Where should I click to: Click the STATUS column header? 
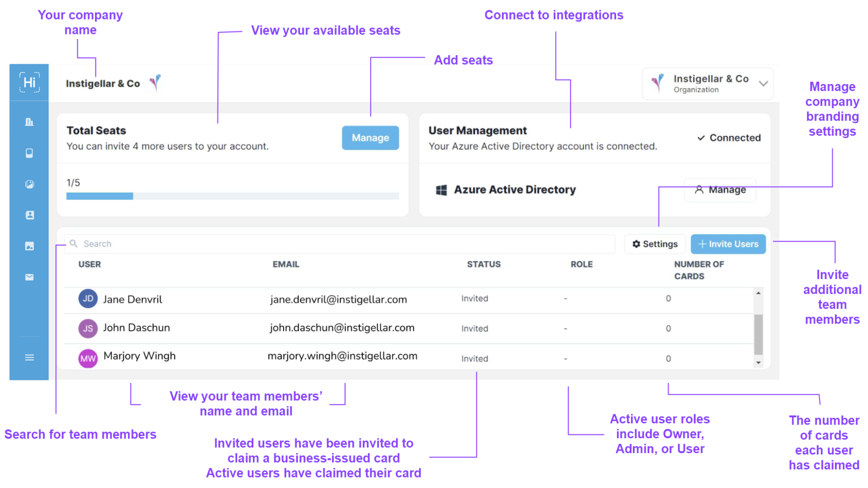484,264
